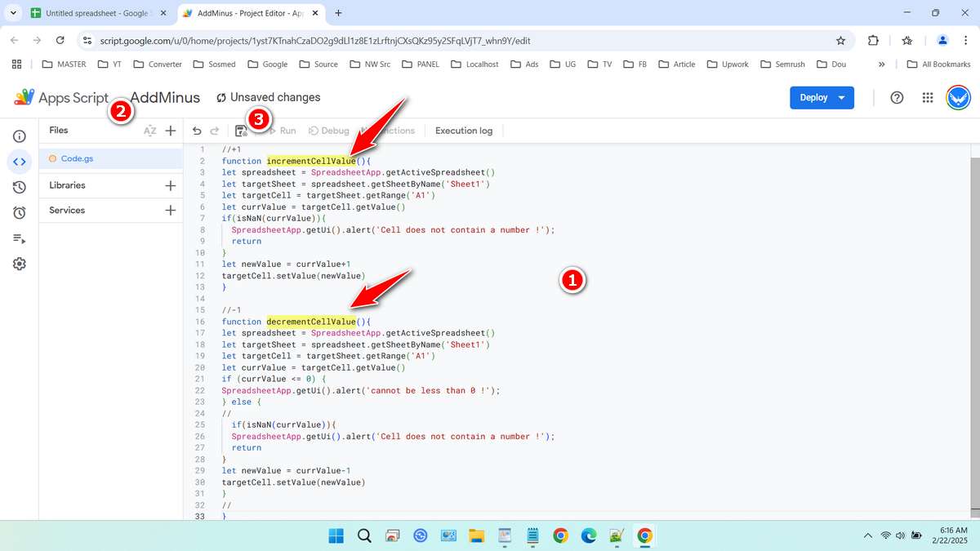The image size is (980, 551).
Task: Click the save project disk icon
Action: 241,131
